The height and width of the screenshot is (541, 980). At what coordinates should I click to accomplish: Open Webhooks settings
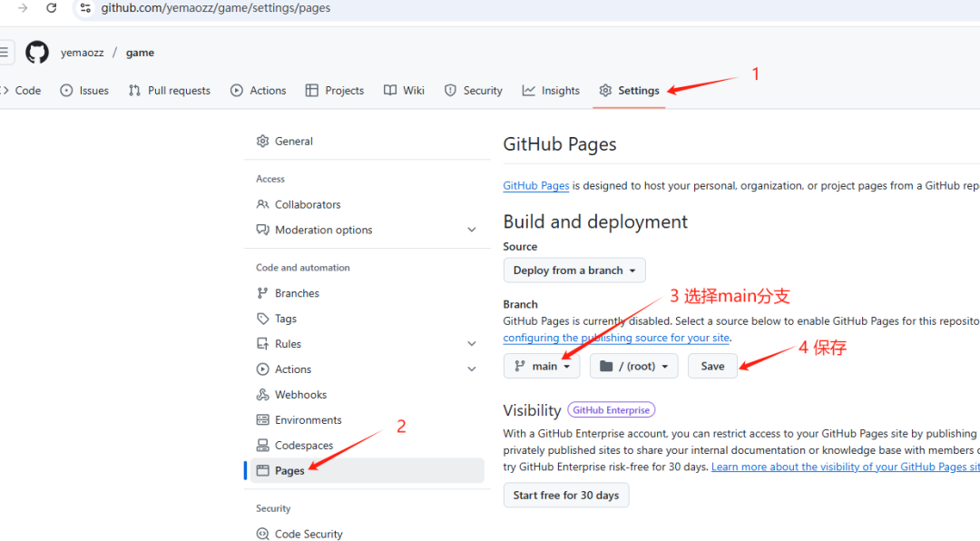pos(367,395)
